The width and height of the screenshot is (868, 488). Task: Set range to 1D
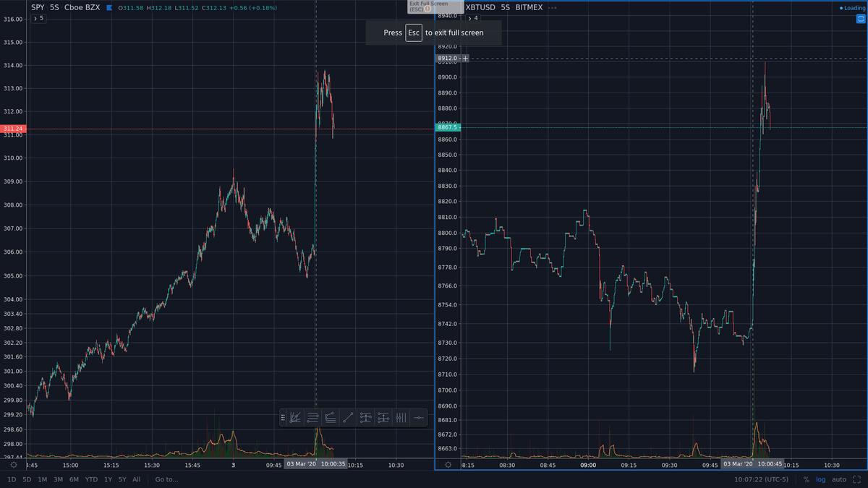tap(12, 479)
